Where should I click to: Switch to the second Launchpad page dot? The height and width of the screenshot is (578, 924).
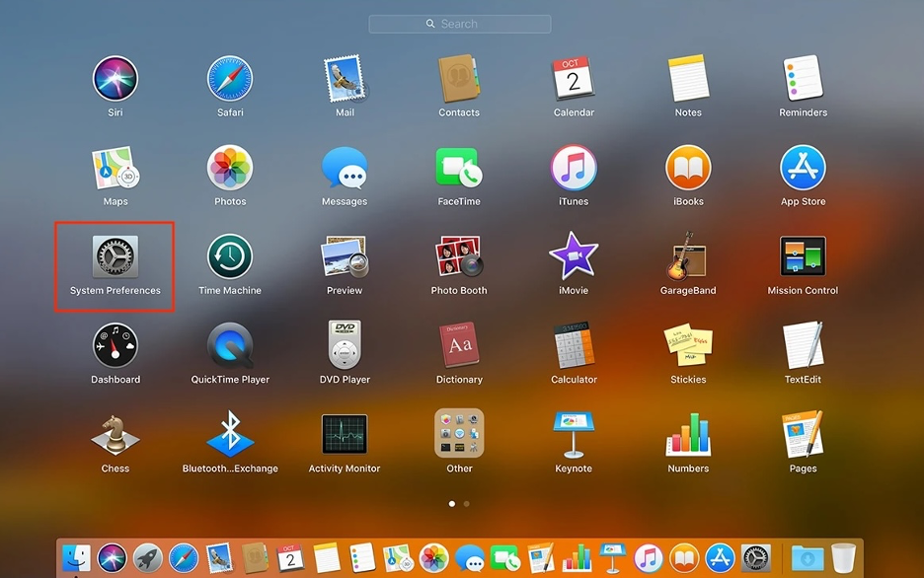467,504
